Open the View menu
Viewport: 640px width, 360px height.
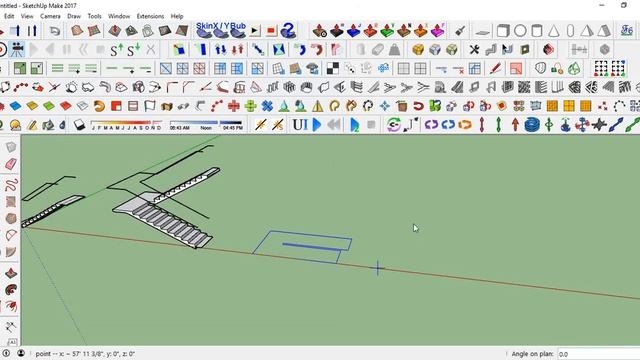27,16
